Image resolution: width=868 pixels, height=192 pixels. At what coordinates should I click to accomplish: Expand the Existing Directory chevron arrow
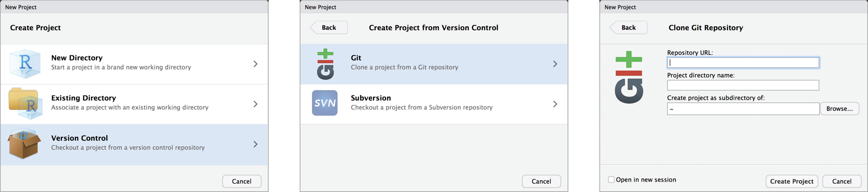pyautogui.click(x=256, y=104)
